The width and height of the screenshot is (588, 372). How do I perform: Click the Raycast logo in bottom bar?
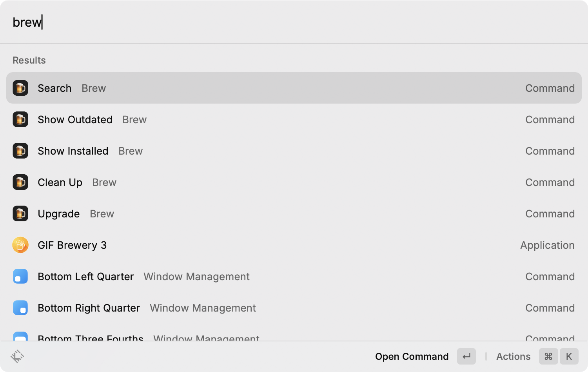point(17,356)
